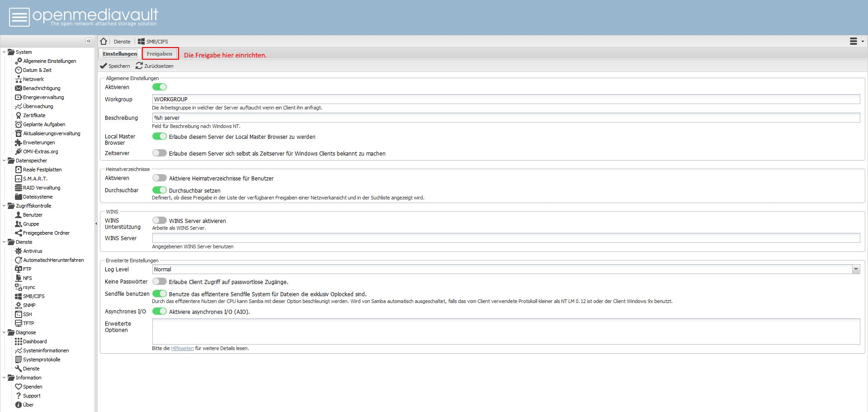Click the Benutzer person icon
This screenshot has width=868, height=412.
pos(19,215)
